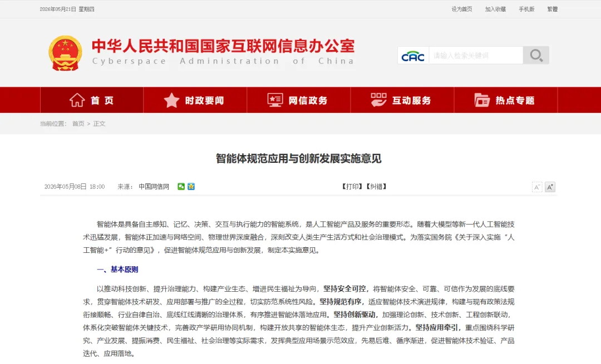Increase the font size with A+ icon
The width and height of the screenshot is (601, 364).
(550, 187)
